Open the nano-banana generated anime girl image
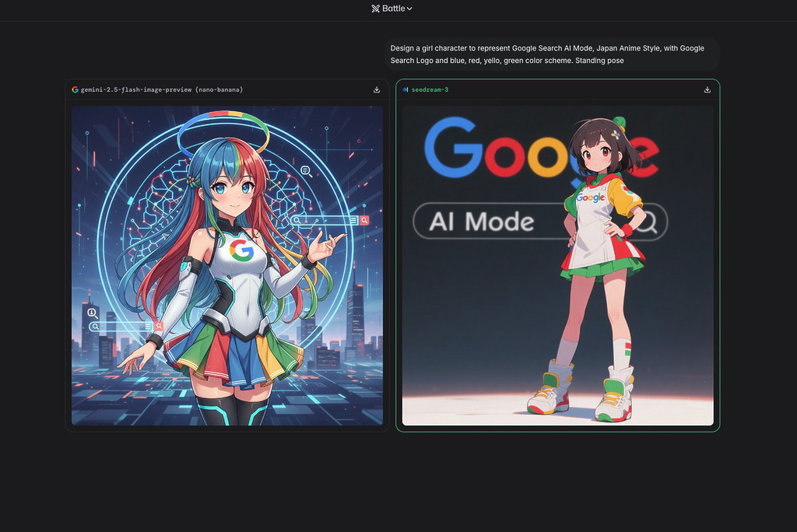The height and width of the screenshot is (532, 797). pyautogui.click(x=227, y=265)
